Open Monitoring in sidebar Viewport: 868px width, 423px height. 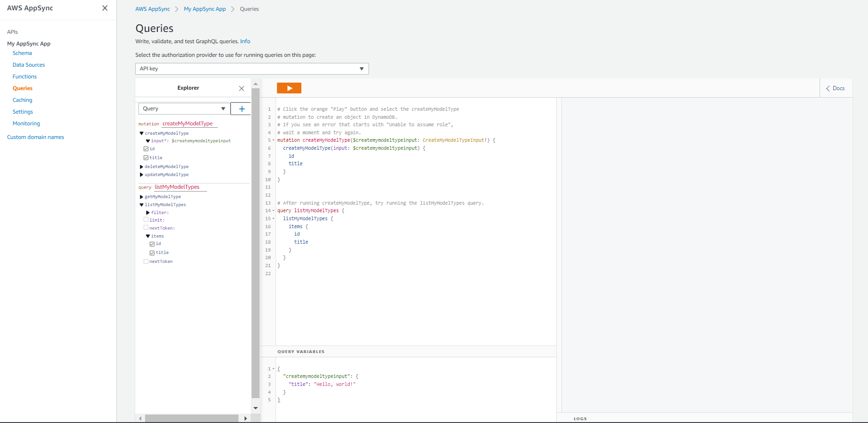click(x=26, y=123)
